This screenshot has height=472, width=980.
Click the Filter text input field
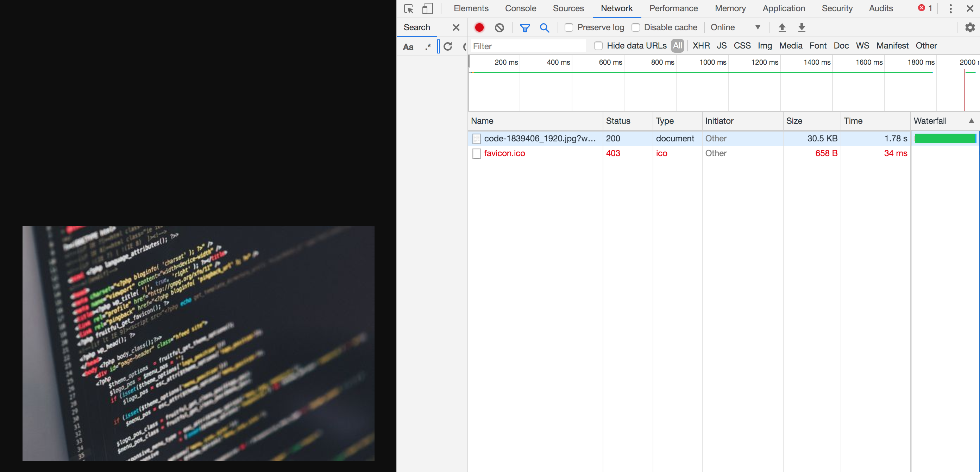[528, 46]
